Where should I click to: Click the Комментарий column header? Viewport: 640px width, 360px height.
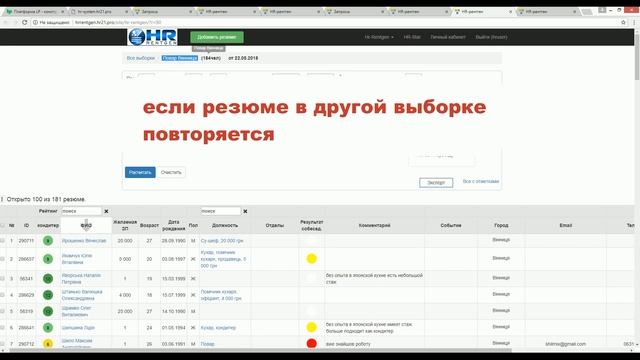tap(374, 225)
